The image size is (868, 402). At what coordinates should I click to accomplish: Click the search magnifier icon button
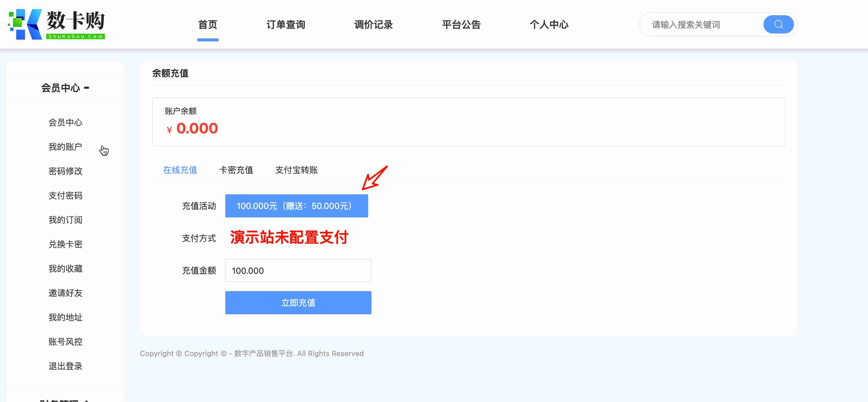778,24
